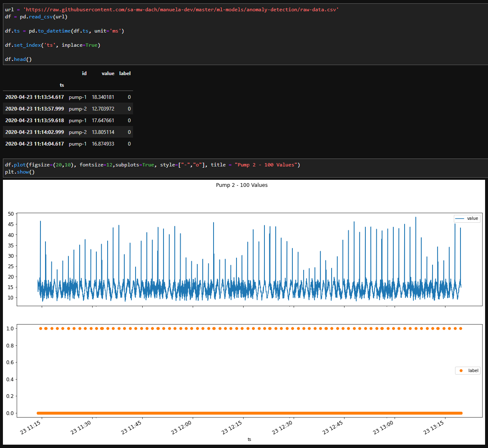The image size is (488, 448).
Task: Click the blue 'value' legend entry
Action: tap(467, 218)
